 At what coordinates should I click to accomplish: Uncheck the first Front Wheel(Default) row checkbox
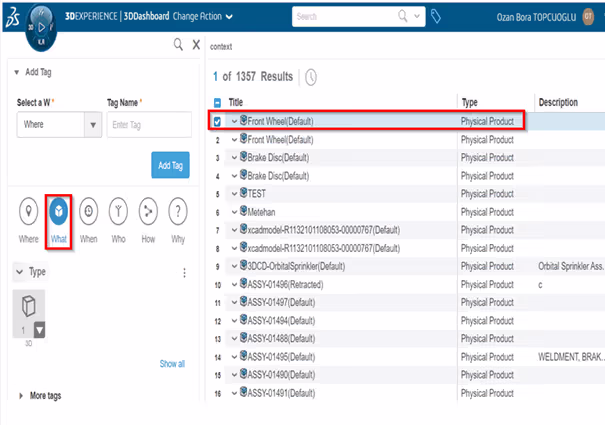[217, 122]
